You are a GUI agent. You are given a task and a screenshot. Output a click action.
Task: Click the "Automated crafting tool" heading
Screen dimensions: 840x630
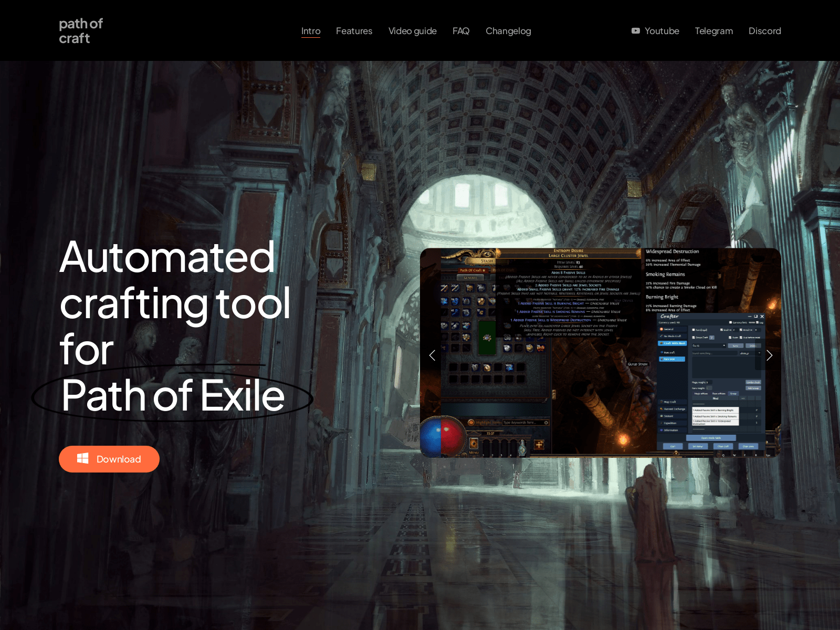point(175,280)
